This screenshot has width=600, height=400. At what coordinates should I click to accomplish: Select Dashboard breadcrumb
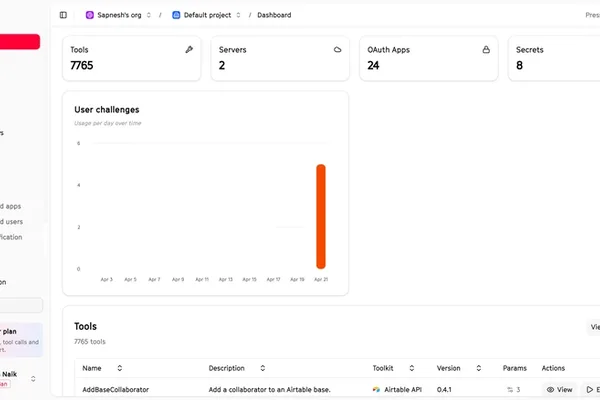pos(274,15)
